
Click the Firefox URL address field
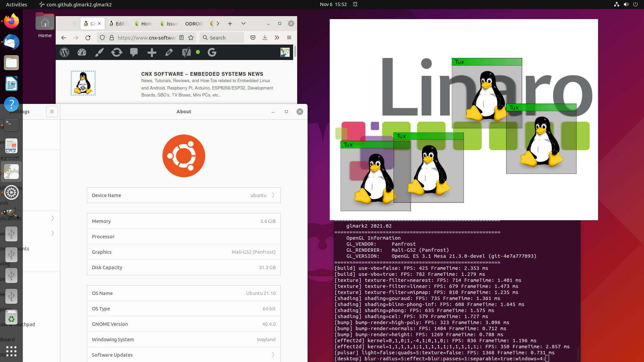pyautogui.click(x=146, y=38)
